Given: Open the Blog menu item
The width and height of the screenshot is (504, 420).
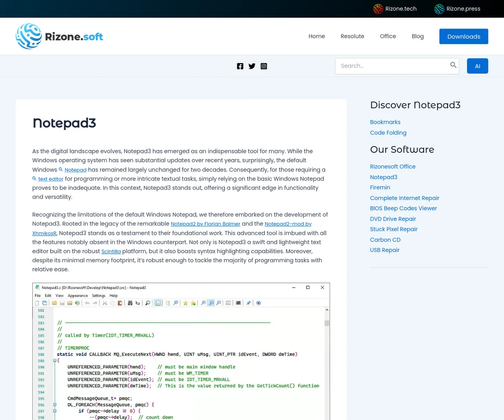Looking at the screenshot, I should coord(417,37).
